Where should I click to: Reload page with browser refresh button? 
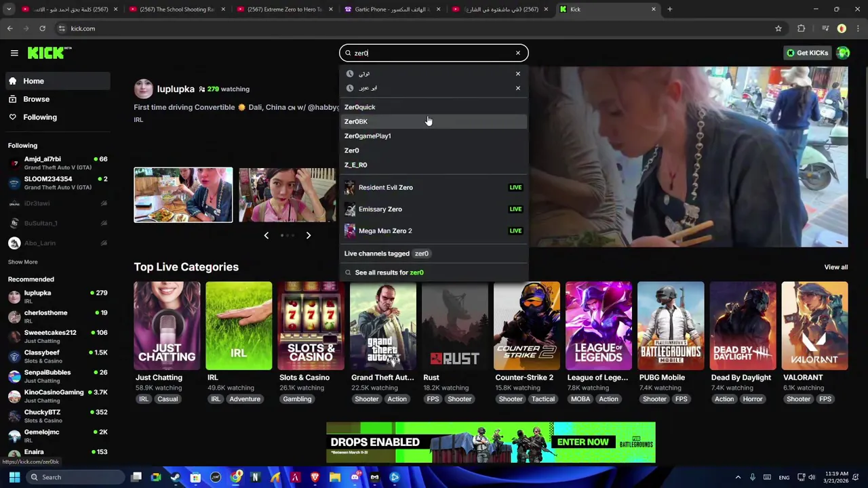(x=42, y=28)
